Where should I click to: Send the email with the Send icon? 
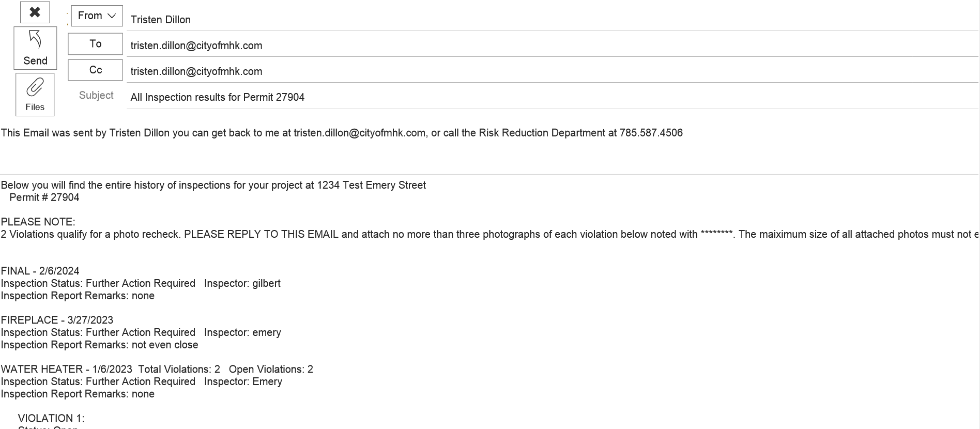(35, 48)
